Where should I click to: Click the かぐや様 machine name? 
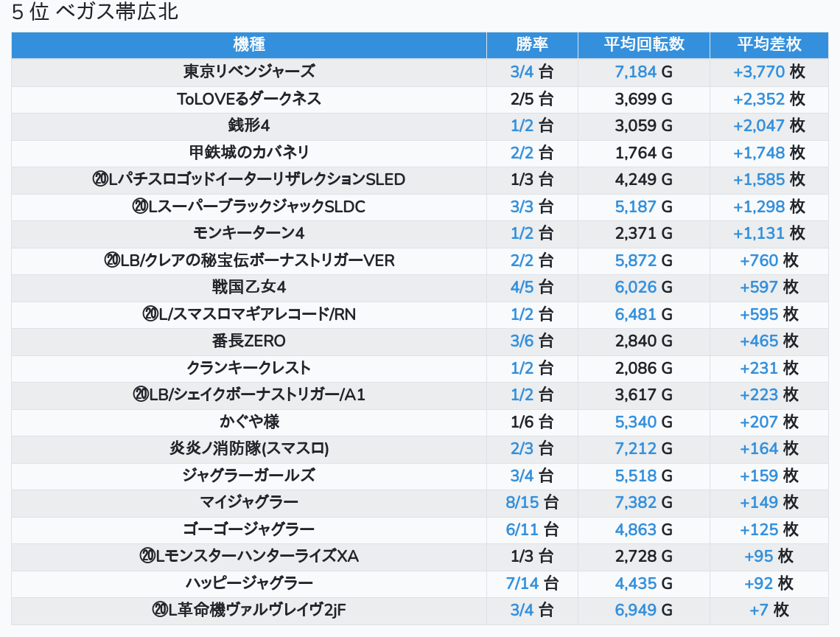[x=249, y=422]
